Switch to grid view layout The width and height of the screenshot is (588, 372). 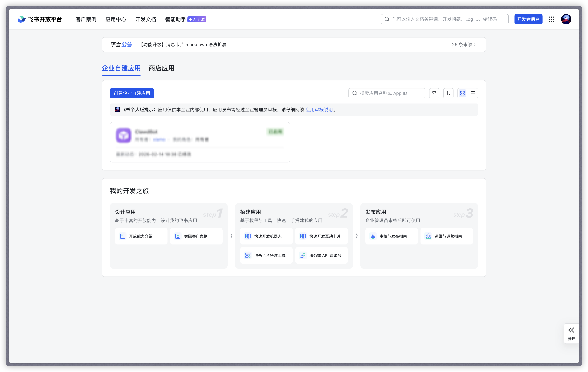pos(462,93)
